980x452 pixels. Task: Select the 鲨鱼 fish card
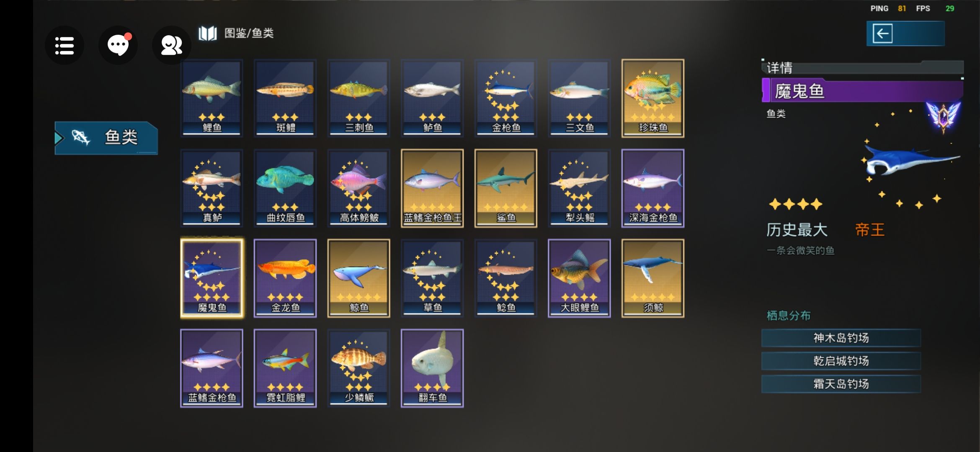(x=506, y=188)
